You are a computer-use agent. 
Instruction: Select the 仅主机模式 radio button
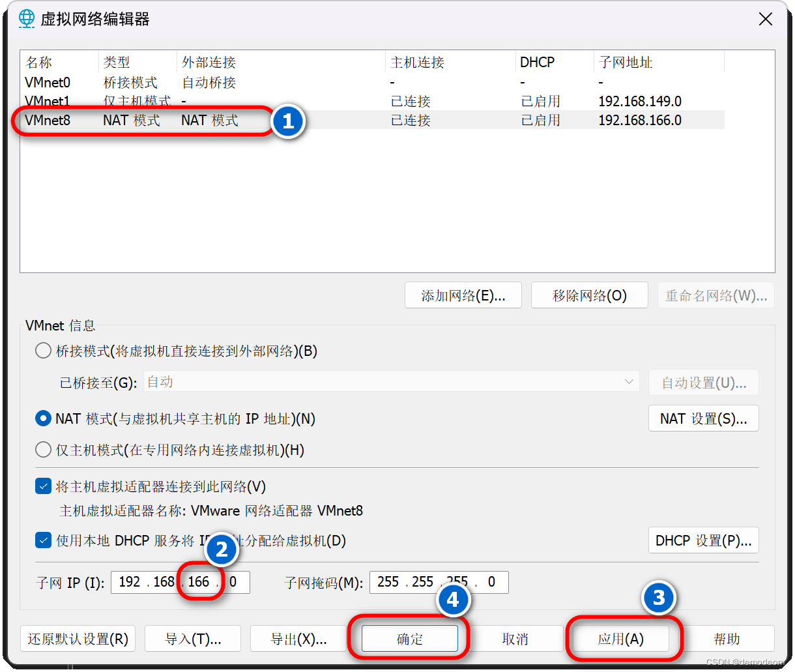pyautogui.click(x=43, y=450)
